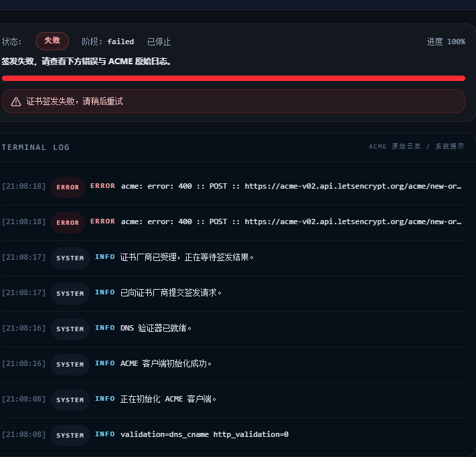The width and height of the screenshot is (476, 457).
Task: Click the validation=dns_cname log line
Action: click(204, 434)
